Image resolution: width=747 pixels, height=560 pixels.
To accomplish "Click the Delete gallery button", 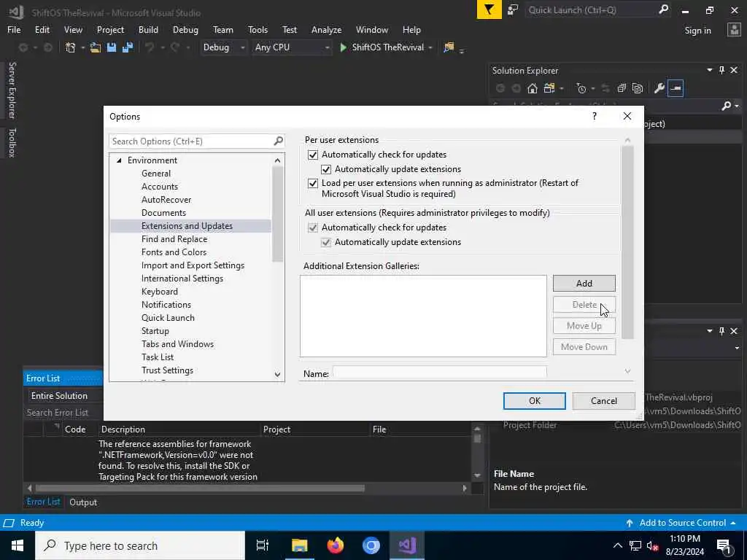I will (x=584, y=304).
